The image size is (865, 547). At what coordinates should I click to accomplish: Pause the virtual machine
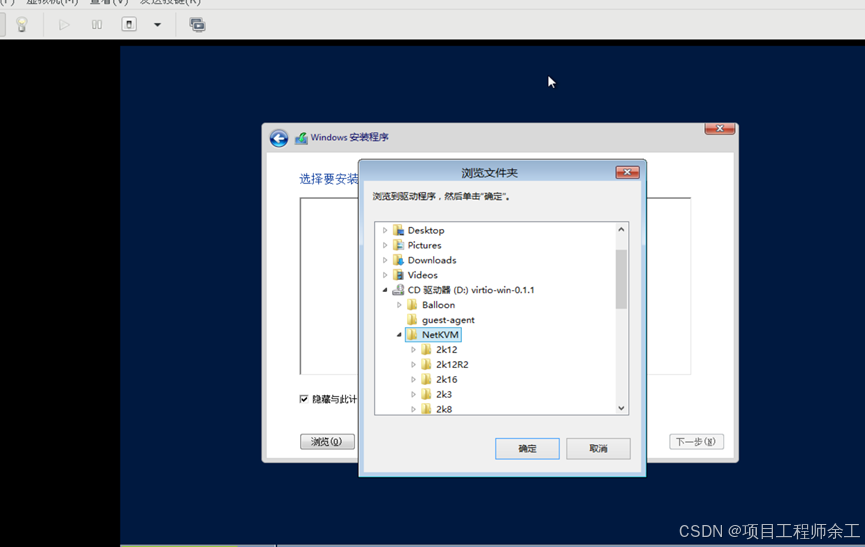(x=97, y=25)
